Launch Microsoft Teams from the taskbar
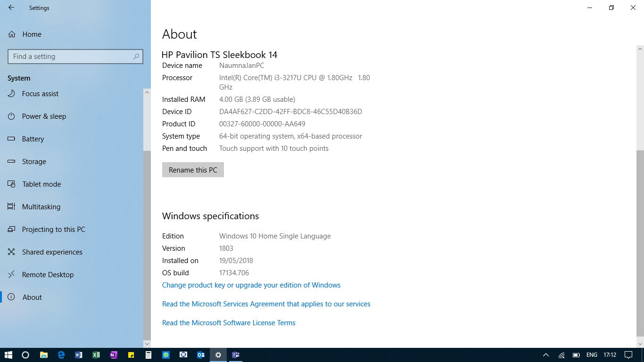The width and height of the screenshot is (644, 362). tap(236, 355)
